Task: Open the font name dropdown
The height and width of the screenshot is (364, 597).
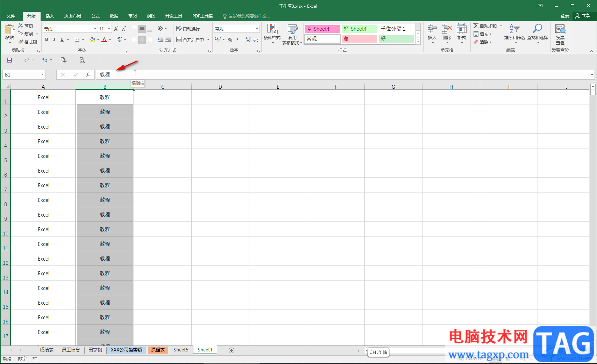Action: coord(95,29)
